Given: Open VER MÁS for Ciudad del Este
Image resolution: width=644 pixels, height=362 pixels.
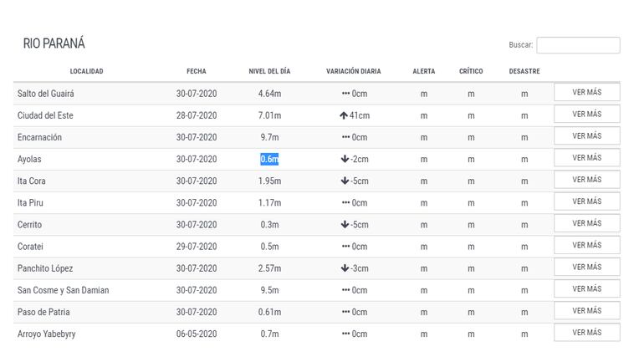Looking at the screenshot, I should coord(586,115).
